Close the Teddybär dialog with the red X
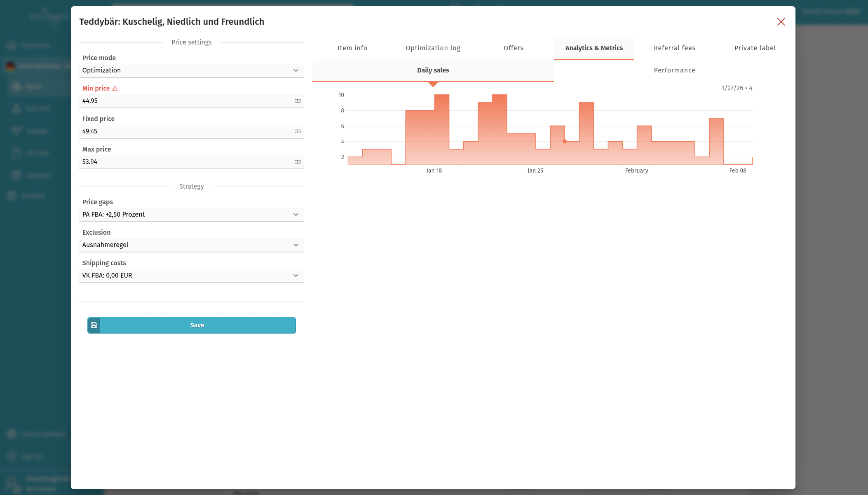 [x=781, y=22]
